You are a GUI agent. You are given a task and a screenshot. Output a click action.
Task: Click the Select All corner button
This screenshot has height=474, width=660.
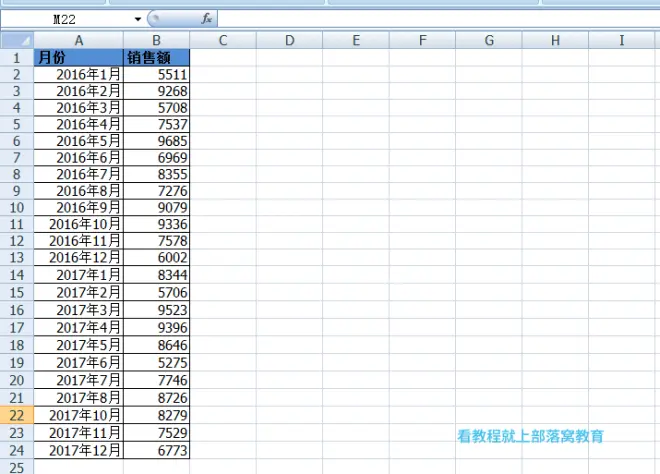tap(17, 40)
